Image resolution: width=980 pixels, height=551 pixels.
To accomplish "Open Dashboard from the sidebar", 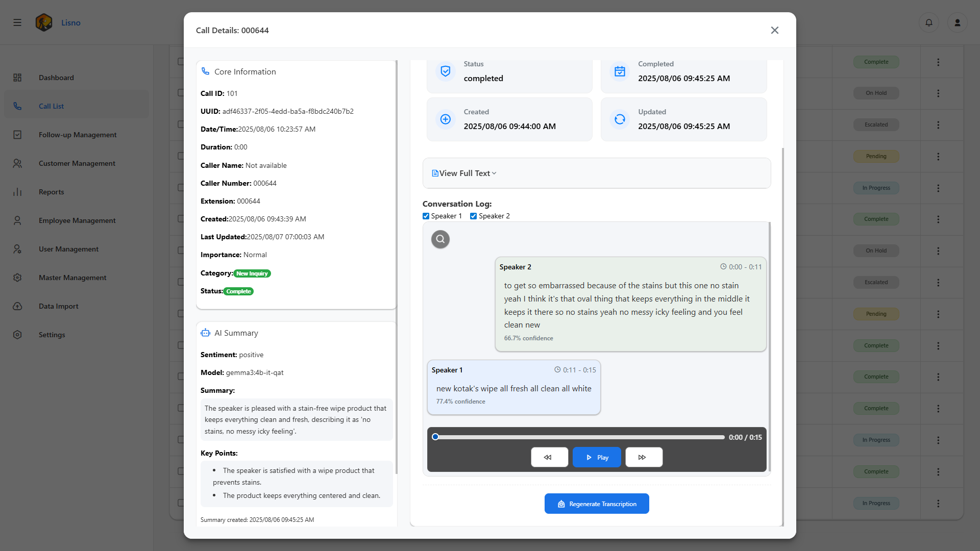I will (56, 78).
